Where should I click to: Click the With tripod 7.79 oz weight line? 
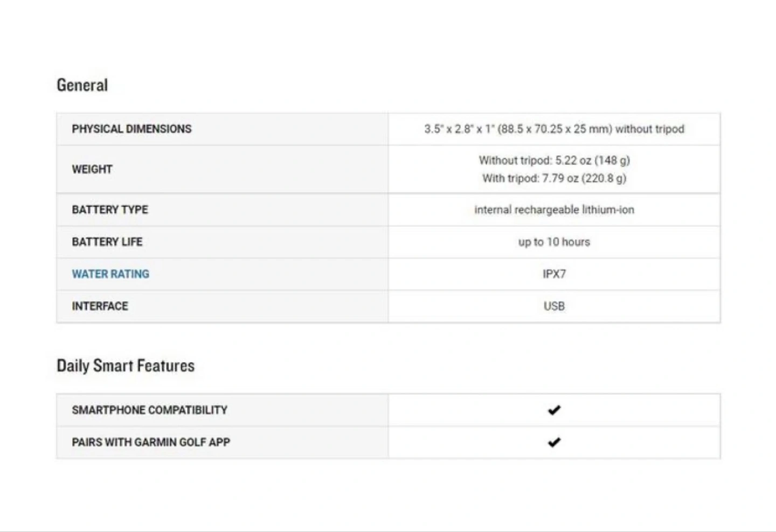[554, 178]
